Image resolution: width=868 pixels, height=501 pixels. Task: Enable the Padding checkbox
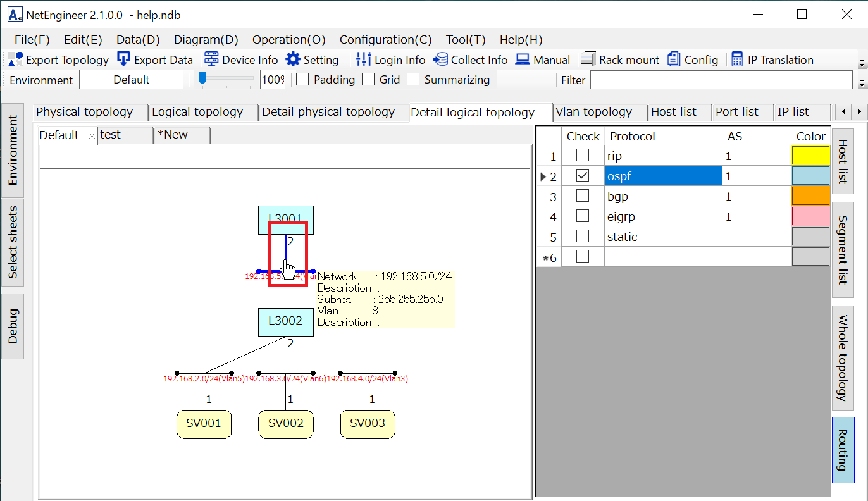[x=303, y=80]
